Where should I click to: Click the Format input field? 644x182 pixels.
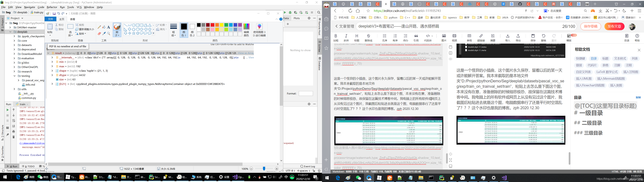306,93
